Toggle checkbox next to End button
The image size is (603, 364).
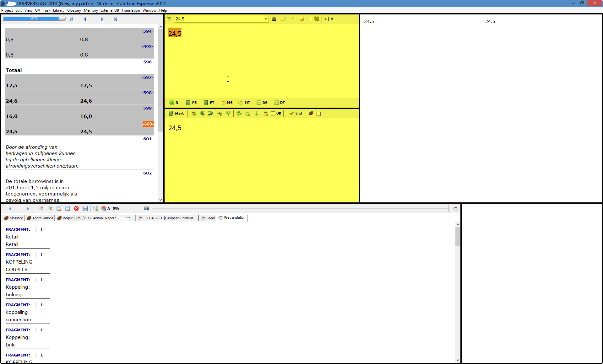pos(319,114)
